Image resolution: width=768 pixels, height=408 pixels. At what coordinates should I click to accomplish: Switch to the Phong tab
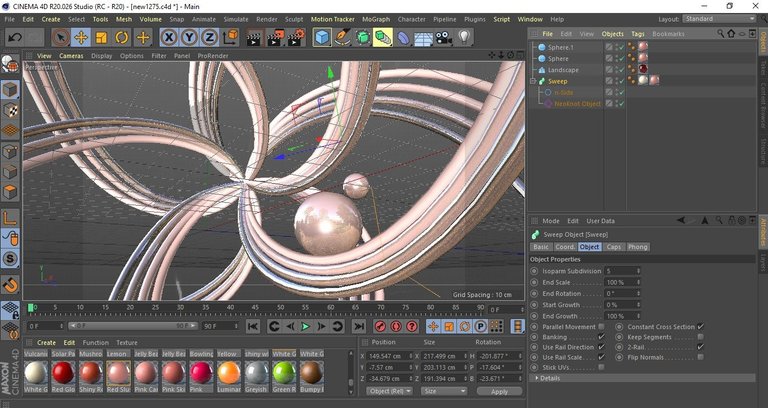tap(637, 247)
